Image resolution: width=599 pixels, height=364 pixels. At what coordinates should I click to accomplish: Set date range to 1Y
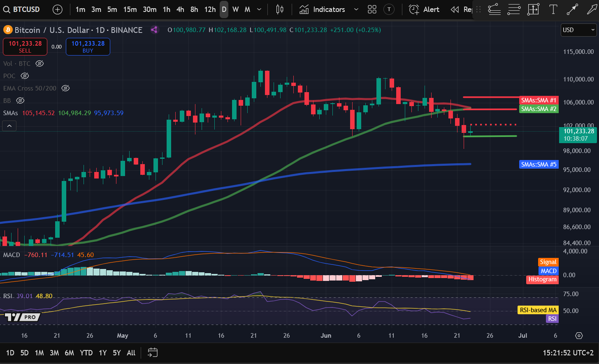coord(102,352)
